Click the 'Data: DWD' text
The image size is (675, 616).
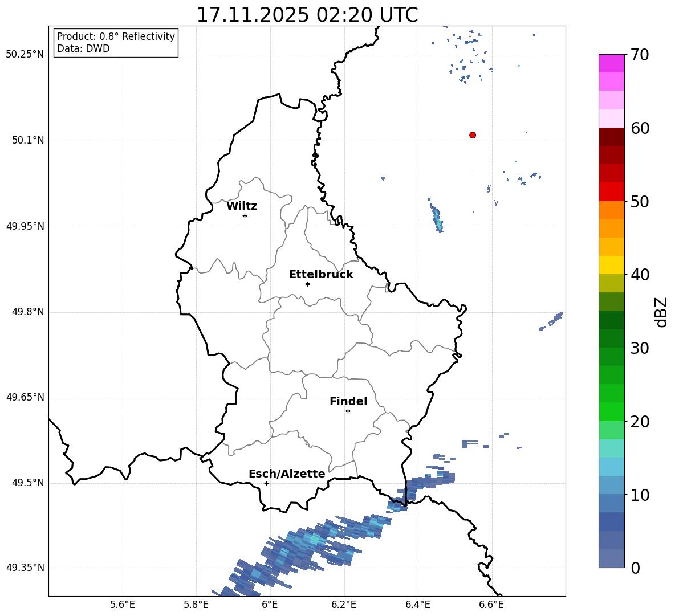tap(83, 48)
